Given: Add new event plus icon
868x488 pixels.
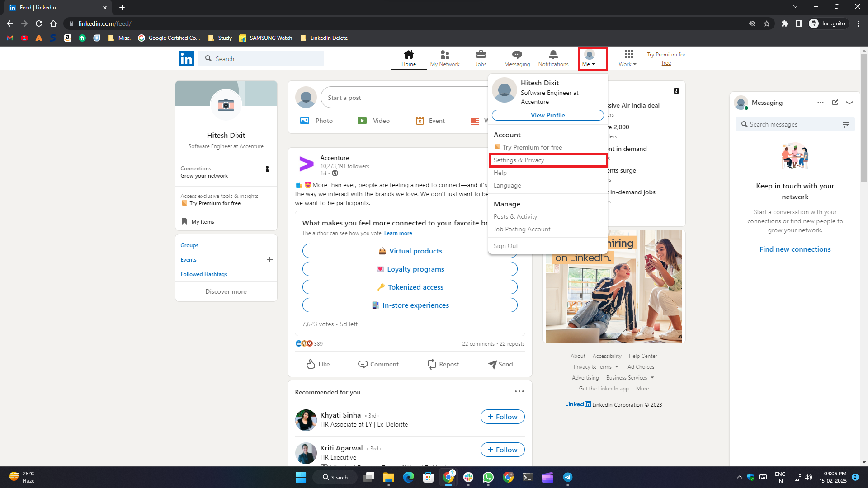Looking at the screenshot, I should coord(269,259).
